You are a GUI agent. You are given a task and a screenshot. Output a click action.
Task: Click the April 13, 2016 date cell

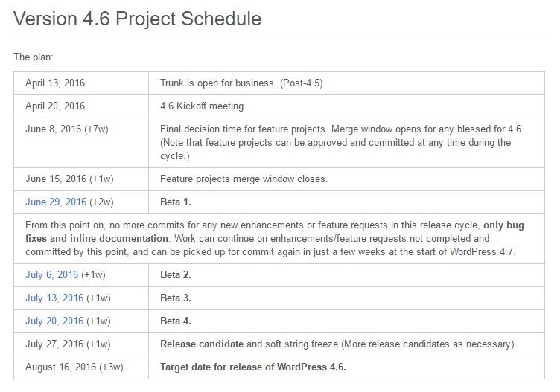pos(81,83)
